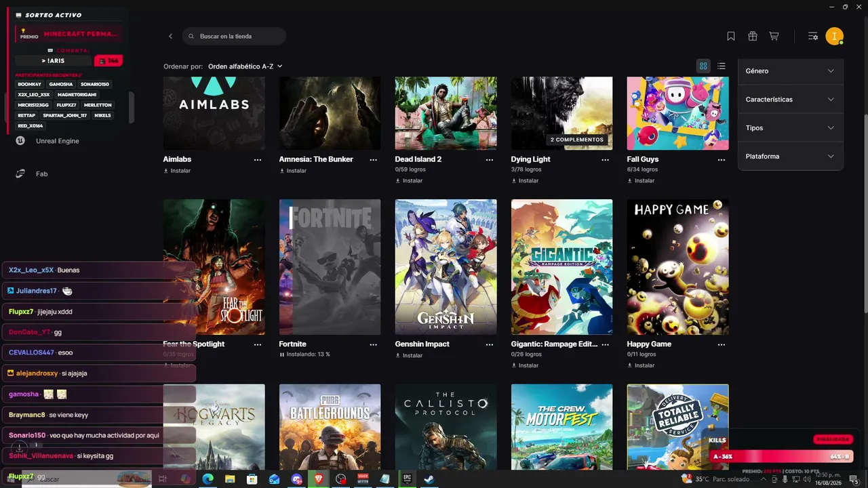Switch to list view
Image resolution: width=868 pixels, height=488 pixels.
coord(722,66)
